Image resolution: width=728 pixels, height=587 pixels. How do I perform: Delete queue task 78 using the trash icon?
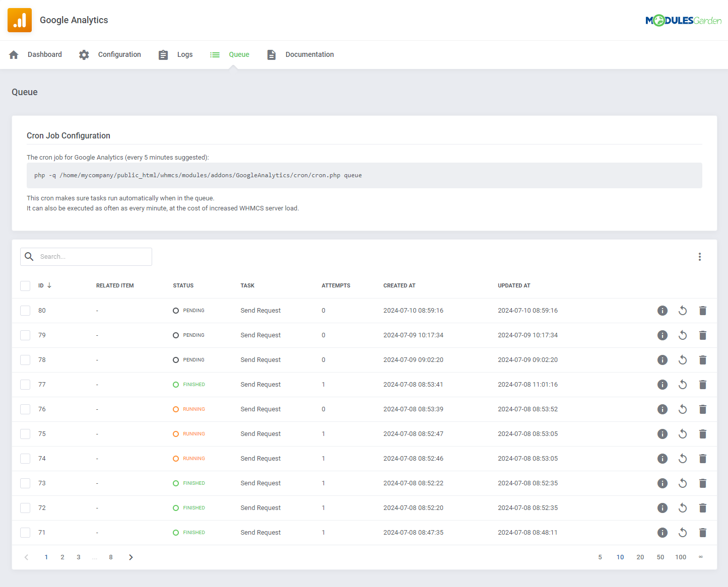point(703,359)
